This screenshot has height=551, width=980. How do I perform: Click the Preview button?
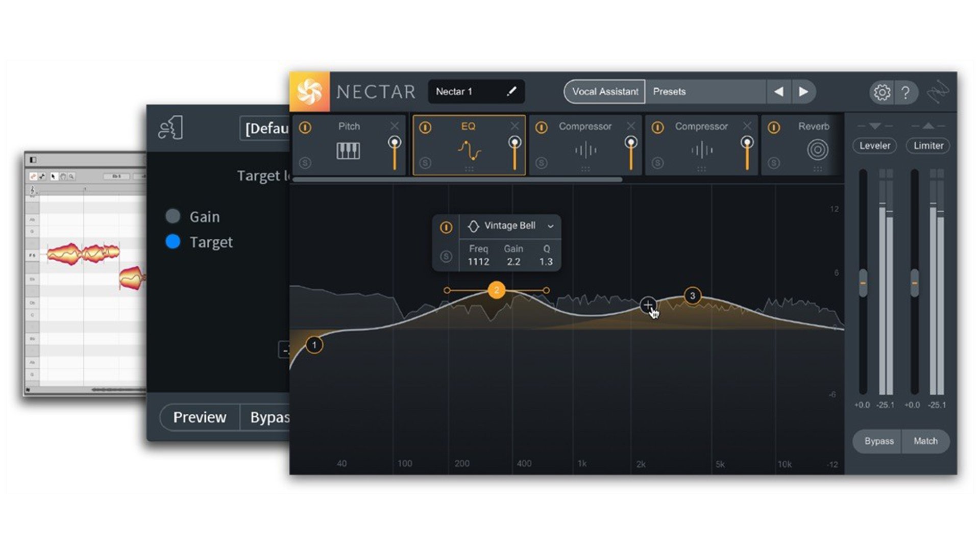[x=200, y=417]
